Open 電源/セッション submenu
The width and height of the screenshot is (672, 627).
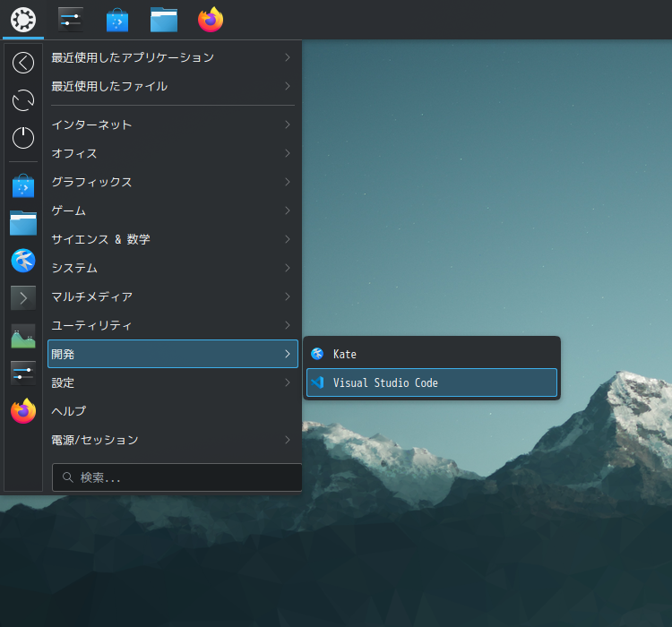(x=172, y=440)
